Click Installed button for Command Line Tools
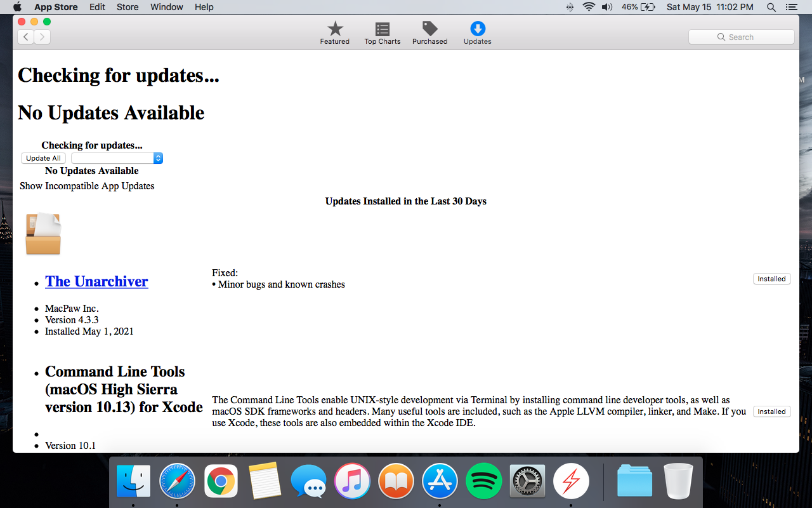The width and height of the screenshot is (812, 508). point(772,411)
